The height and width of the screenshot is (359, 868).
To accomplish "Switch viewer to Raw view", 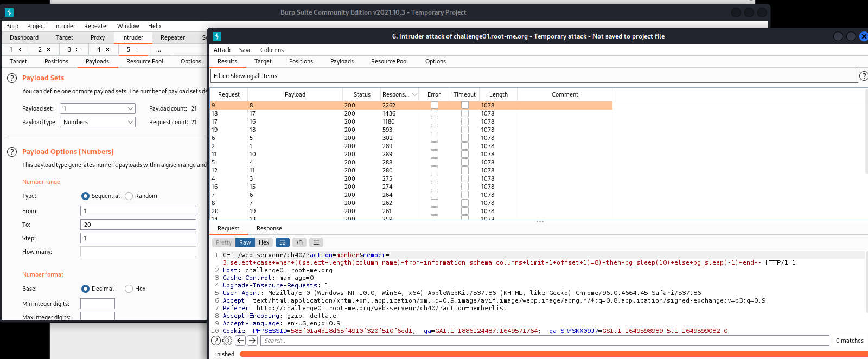I will pyautogui.click(x=245, y=242).
